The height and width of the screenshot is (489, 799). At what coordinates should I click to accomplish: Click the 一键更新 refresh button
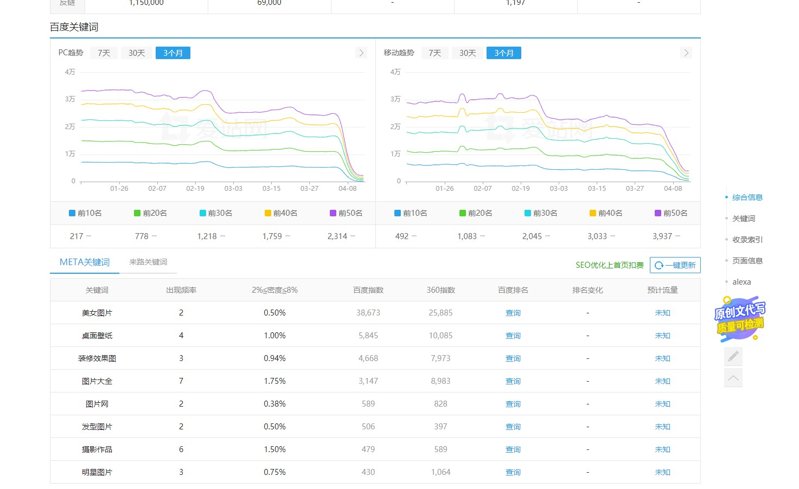tap(675, 265)
